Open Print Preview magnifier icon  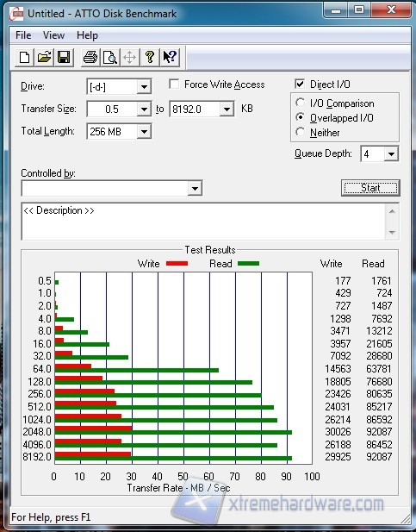tap(110, 57)
